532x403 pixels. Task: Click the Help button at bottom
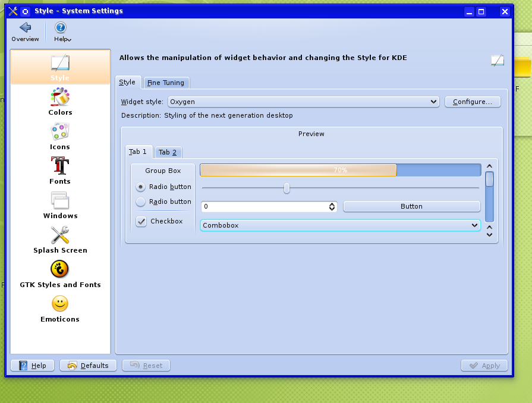click(x=33, y=366)
